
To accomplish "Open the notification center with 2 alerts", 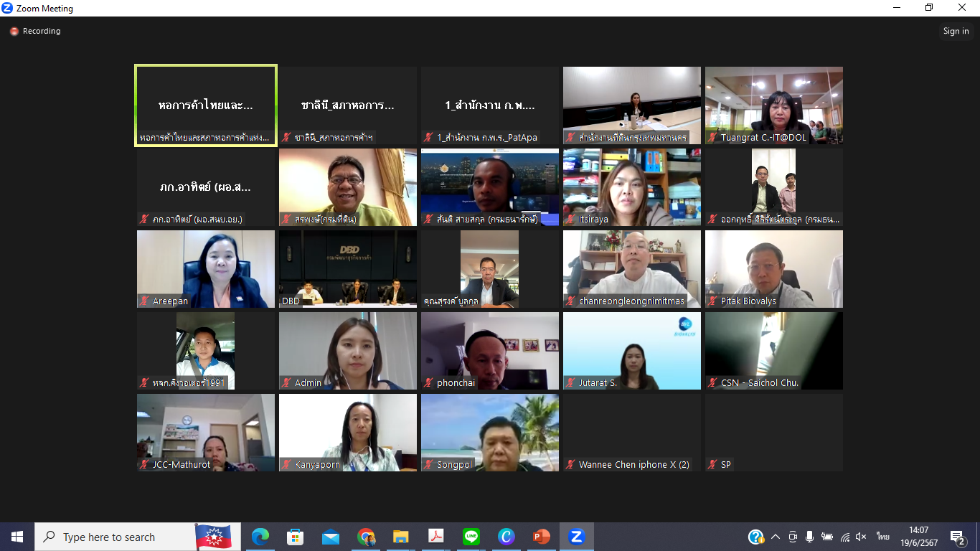I will (x=957, y=537).
